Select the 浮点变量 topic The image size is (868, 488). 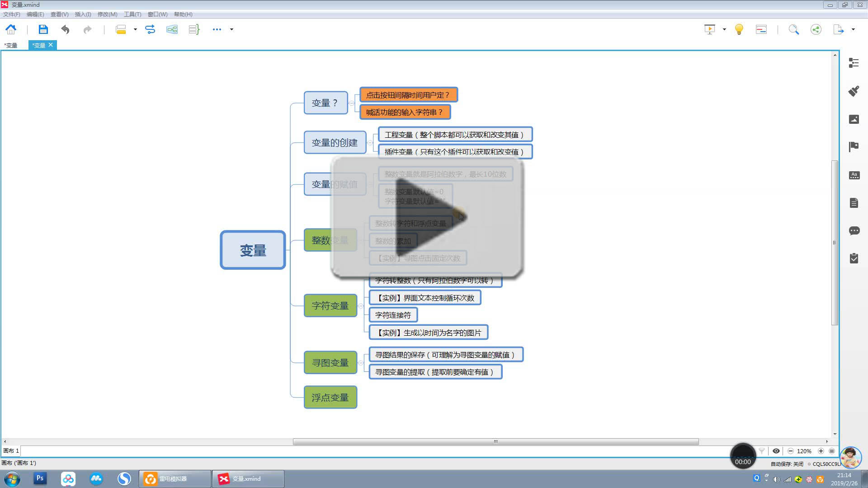point(330,398)
